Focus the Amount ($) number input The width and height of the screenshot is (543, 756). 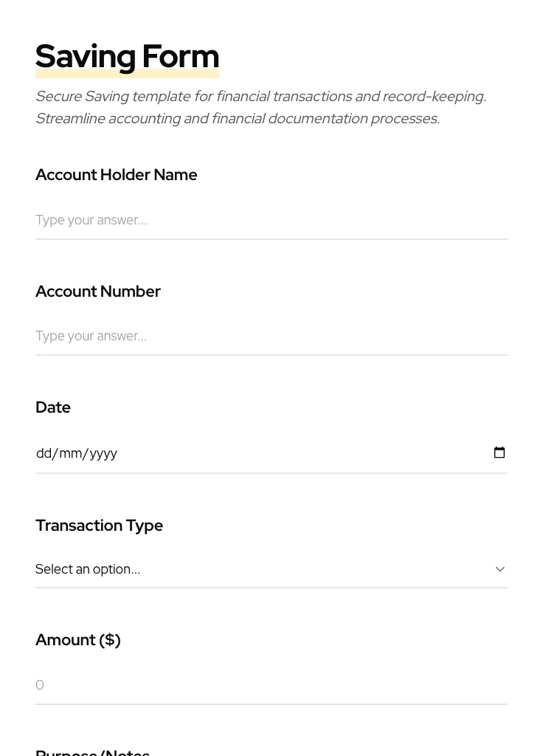[x=271, y=685]
